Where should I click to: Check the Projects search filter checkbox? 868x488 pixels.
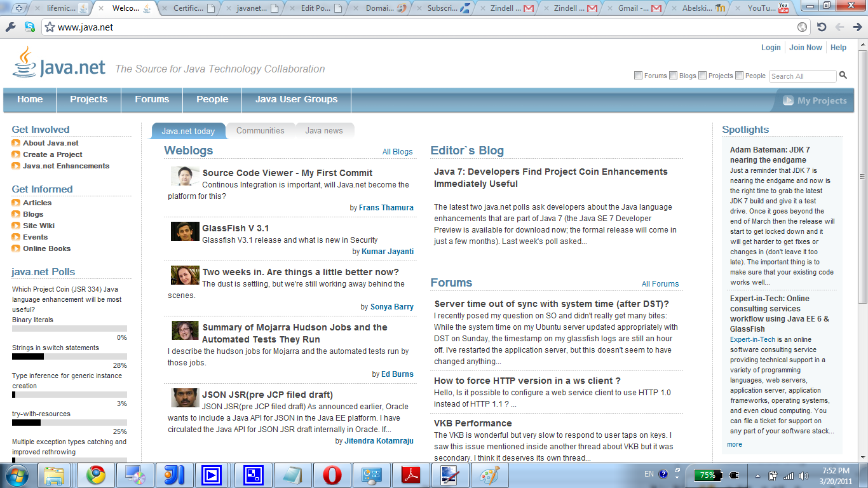coord(702,76)
